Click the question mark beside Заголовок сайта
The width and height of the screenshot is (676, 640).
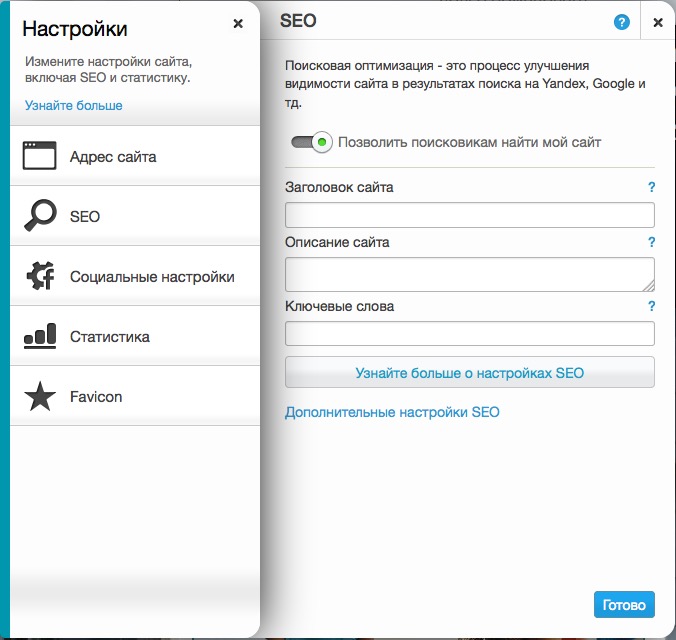tap(651, 187)
